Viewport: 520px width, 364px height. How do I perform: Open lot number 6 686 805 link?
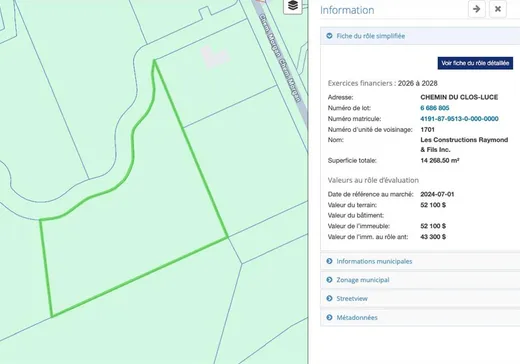click(x=435, y=108)
